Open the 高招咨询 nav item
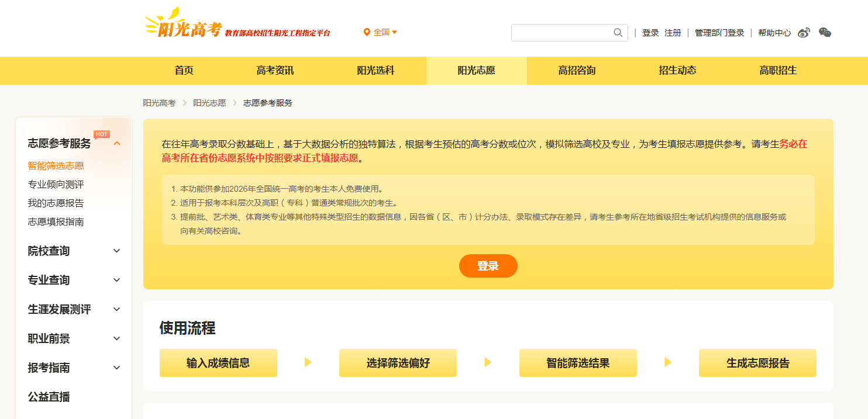This screenshot has height=419, width=868. [577, 71]
